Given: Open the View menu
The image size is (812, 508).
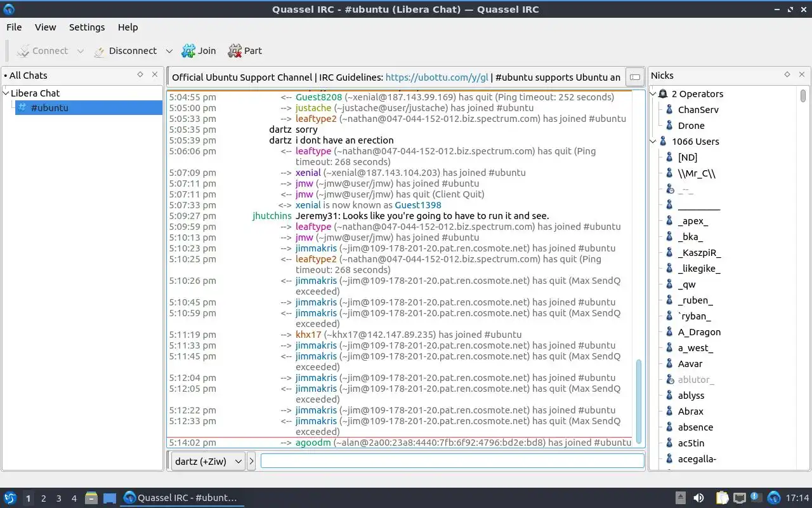Looking at the screenshot, I should [45, 27].
